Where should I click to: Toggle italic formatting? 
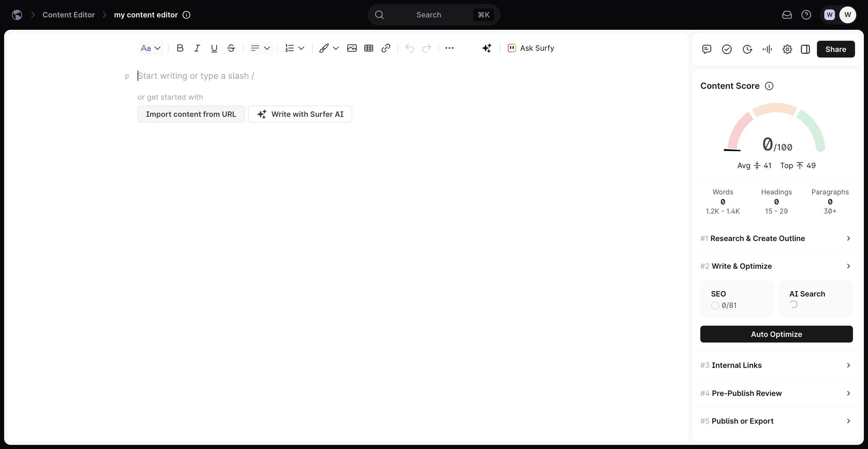click(197, 48)
